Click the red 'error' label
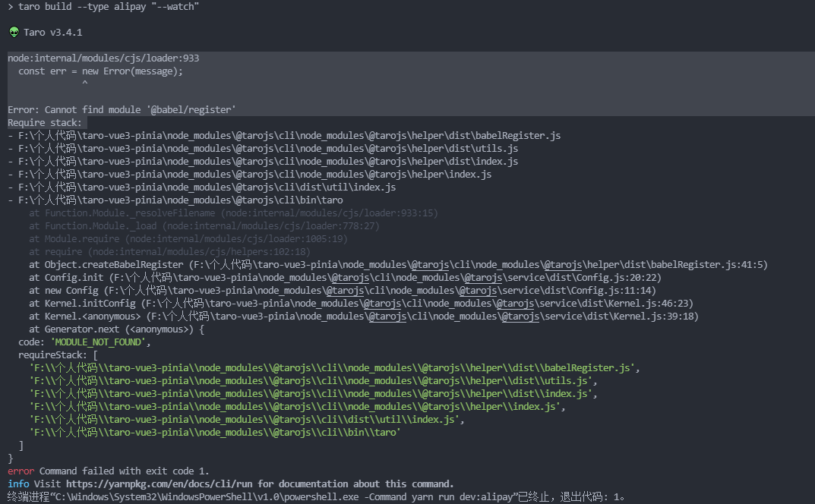The width and height of the screenshot is (815, 504). pyautogui.click(x=21, y=471)
